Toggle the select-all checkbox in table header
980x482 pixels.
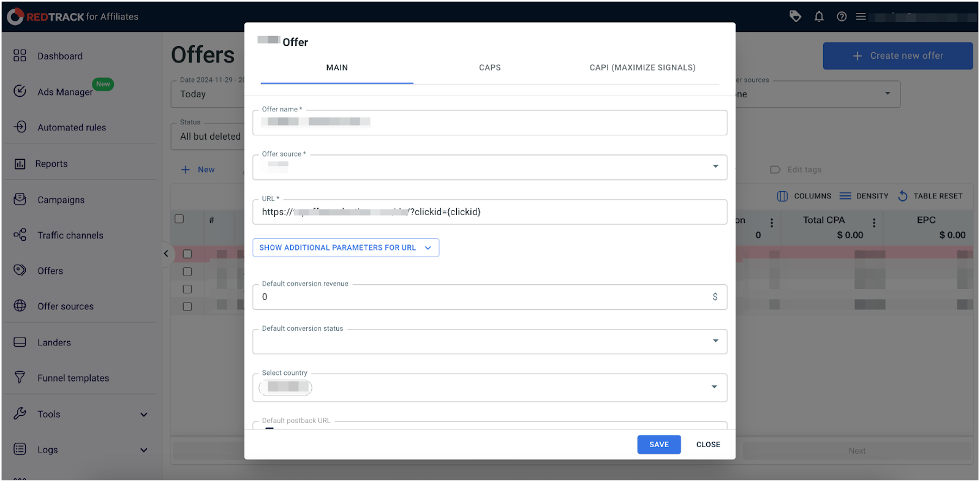coord(179,219)
